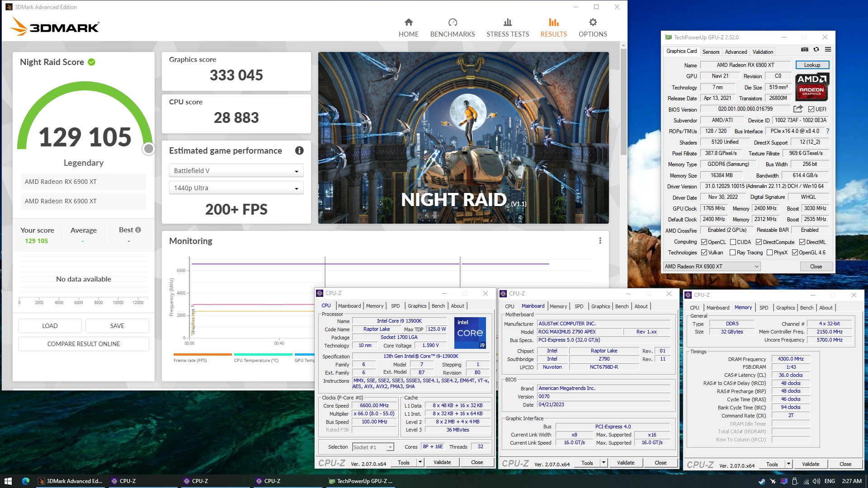Image resolution: width=868 pixels, height=488 pixels.
Task: Open the GPU-Z hamburger menu
Action: pyautogui.click(x=828, y=49)
